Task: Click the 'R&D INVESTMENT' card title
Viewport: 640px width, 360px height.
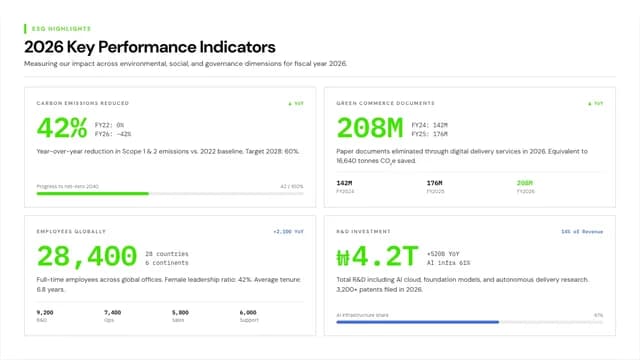Action: [x=363, y=231]
